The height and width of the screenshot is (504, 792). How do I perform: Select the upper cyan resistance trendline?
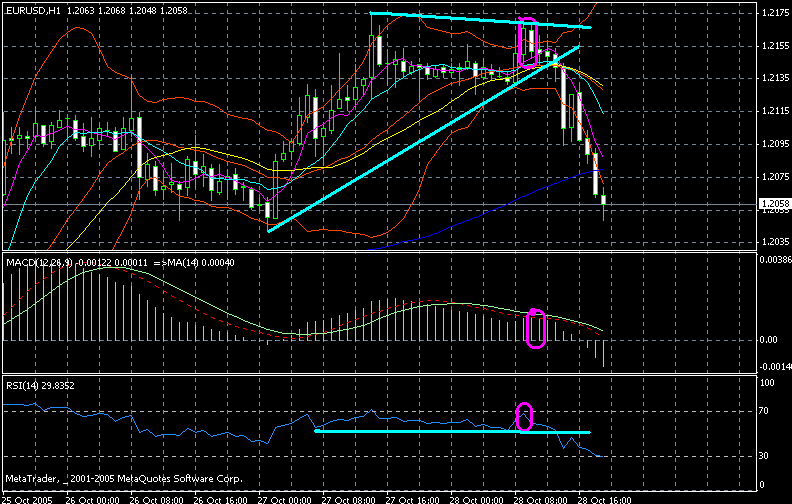(480, 20)
